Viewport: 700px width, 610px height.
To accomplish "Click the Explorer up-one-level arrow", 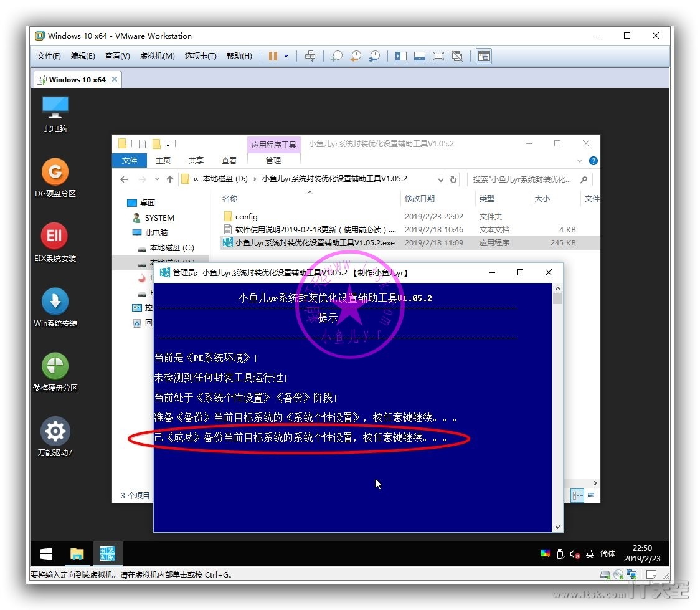I will (169, 179).
